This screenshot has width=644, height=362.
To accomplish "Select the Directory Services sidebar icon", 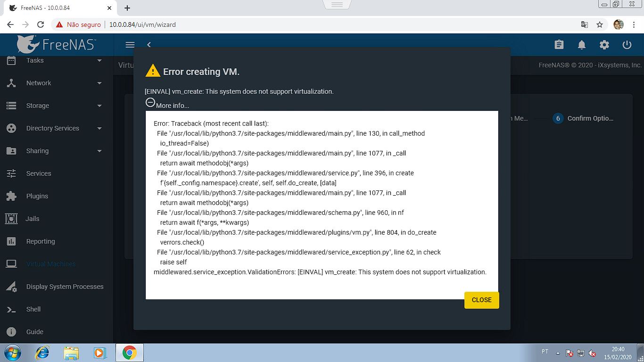I will pyautogui.click(x=11, y=128).
